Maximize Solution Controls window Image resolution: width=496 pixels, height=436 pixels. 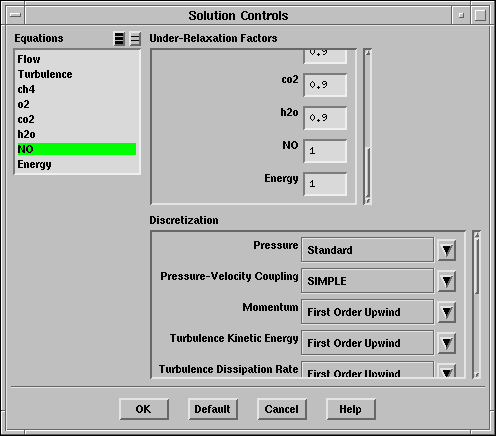[480, 15]
